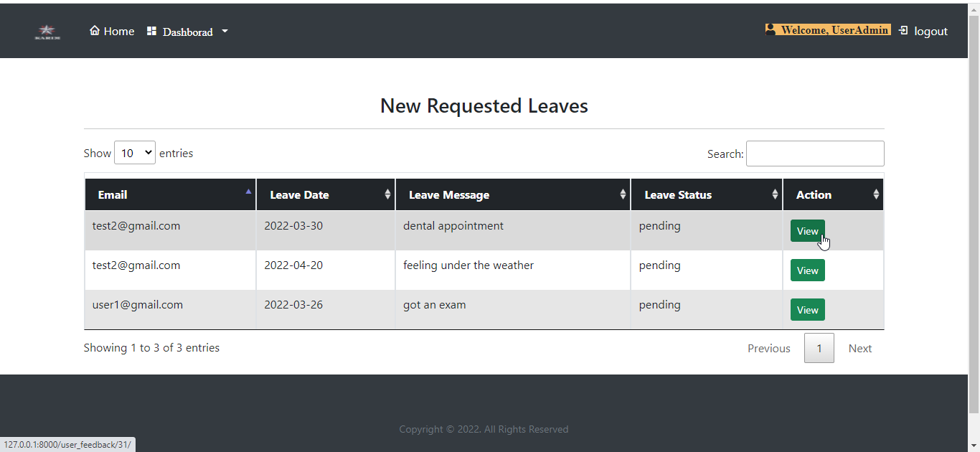The image size is (980, 452).
Task: Click the sort indicator on Email column
Action: 248,192
